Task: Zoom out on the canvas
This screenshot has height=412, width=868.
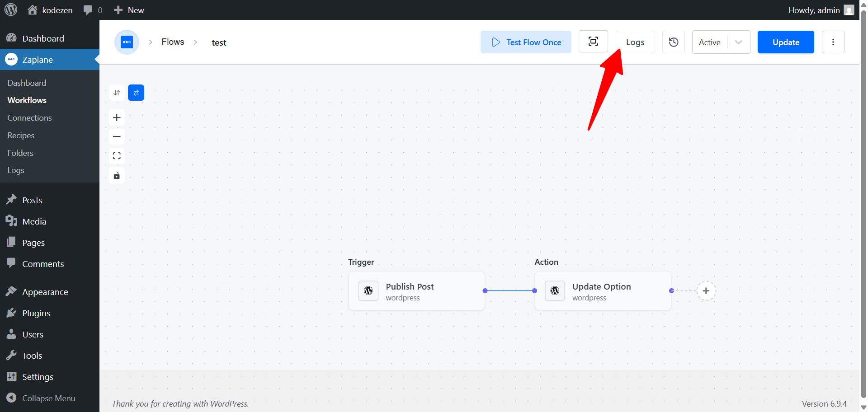Action: 117,136
